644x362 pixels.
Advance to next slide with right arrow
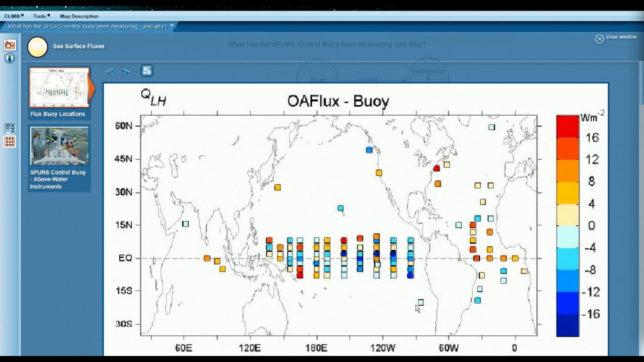[126, 72]
